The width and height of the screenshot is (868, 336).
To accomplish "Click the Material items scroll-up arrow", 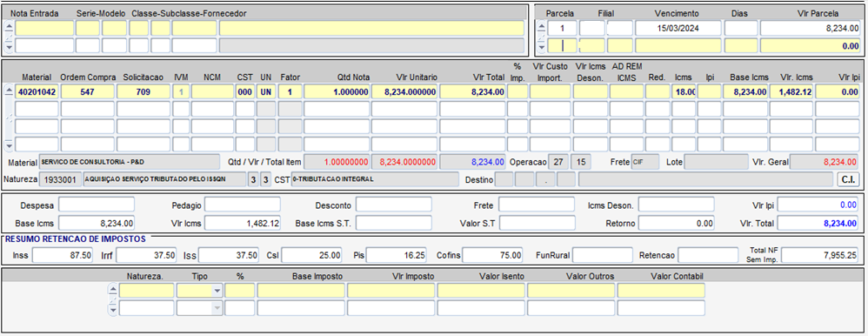I will pyautogui.click(x=9, y=91).
